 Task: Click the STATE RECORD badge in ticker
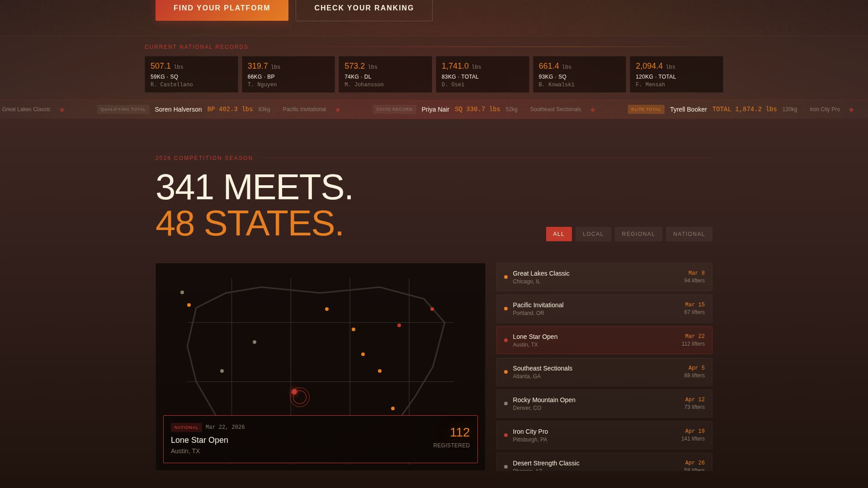pyautogui.click(x=394, y=109)
